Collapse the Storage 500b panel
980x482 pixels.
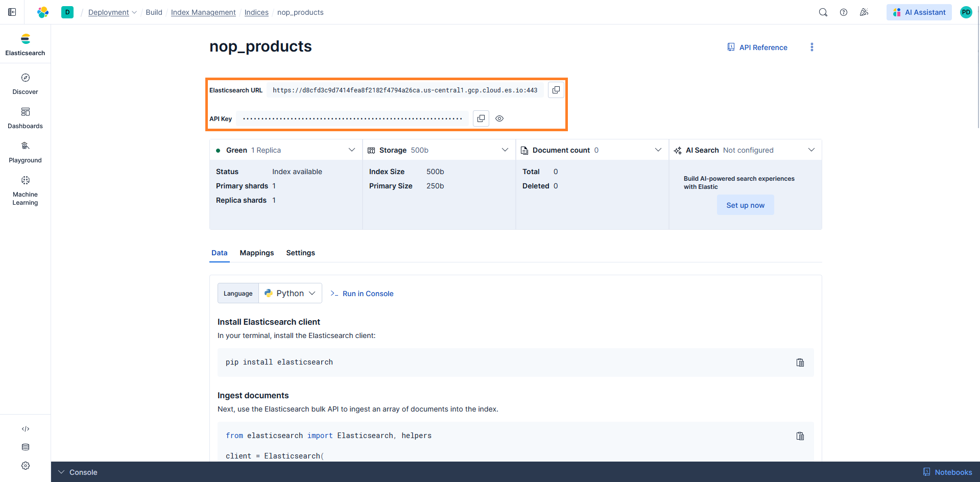pos(505,150)
